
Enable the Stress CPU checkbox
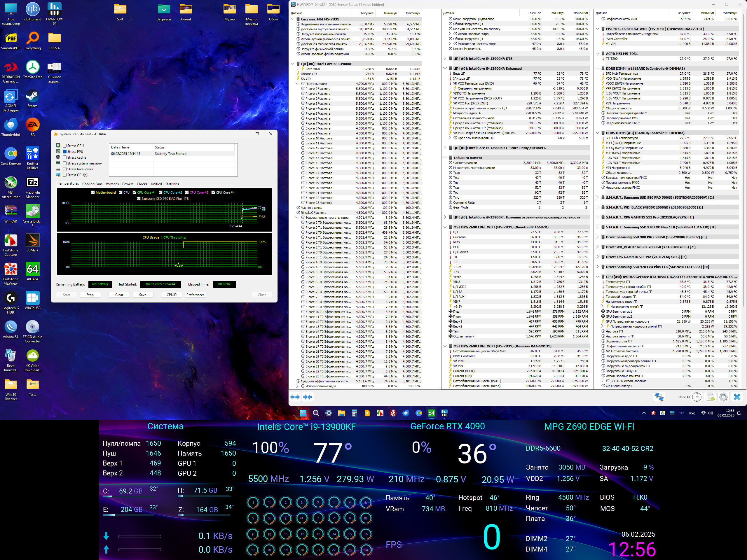pos(64,146)
